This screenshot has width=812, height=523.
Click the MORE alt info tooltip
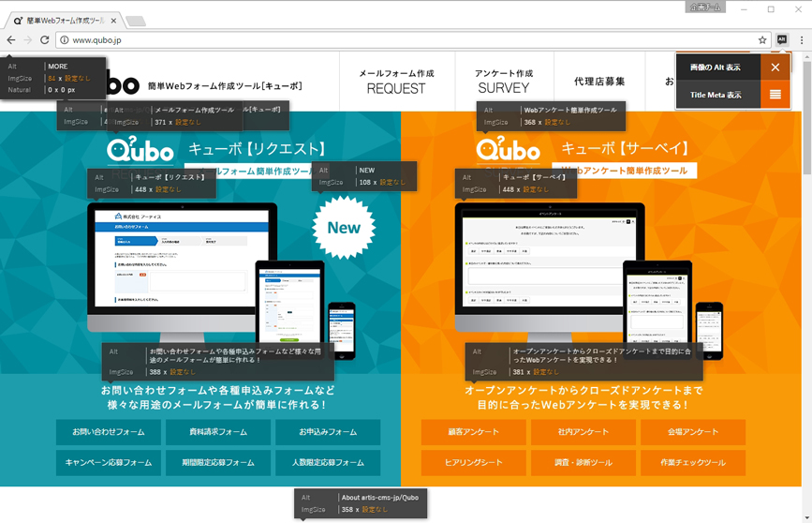tap(52, 78)
